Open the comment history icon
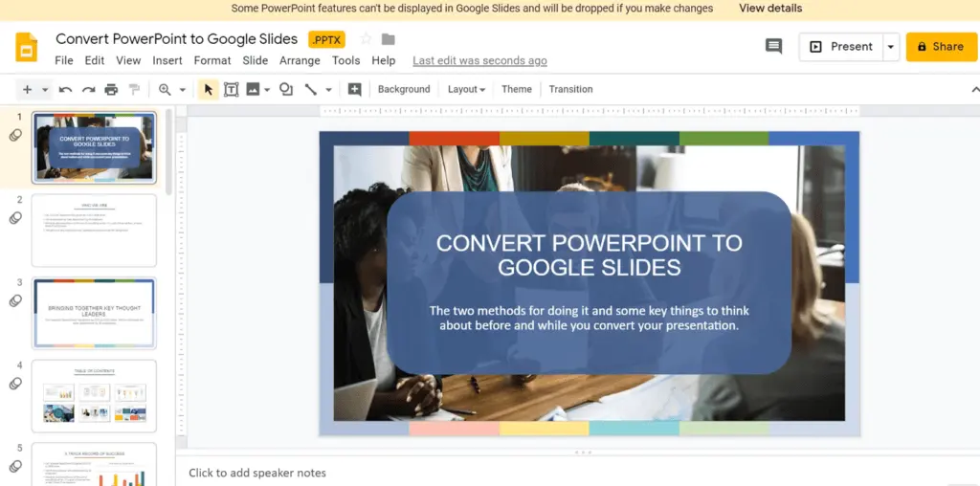980x486 pixels. [773, 46]
